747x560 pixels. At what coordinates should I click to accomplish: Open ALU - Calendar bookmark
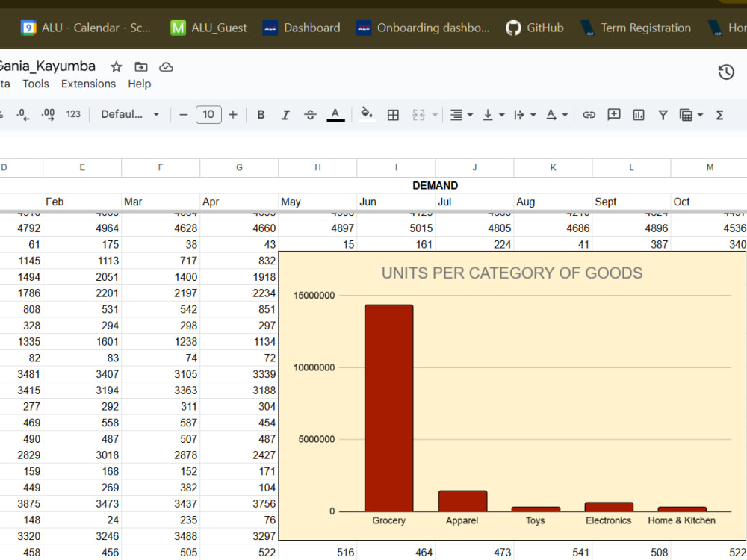pos(86,28)
